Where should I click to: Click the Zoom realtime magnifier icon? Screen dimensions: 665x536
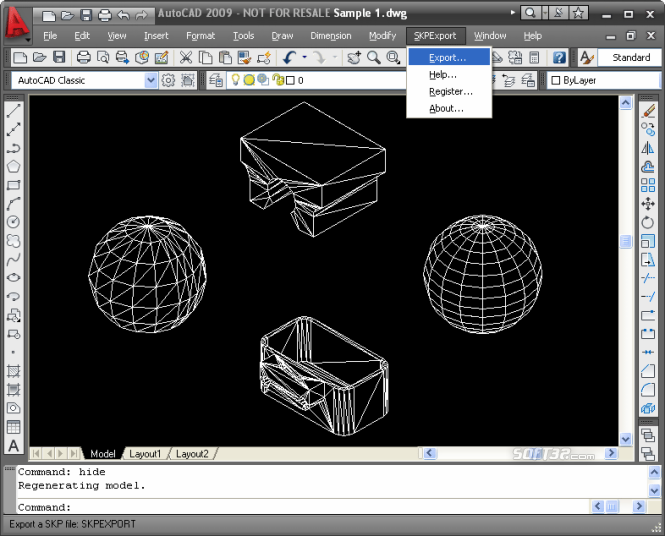pos(374,57)
